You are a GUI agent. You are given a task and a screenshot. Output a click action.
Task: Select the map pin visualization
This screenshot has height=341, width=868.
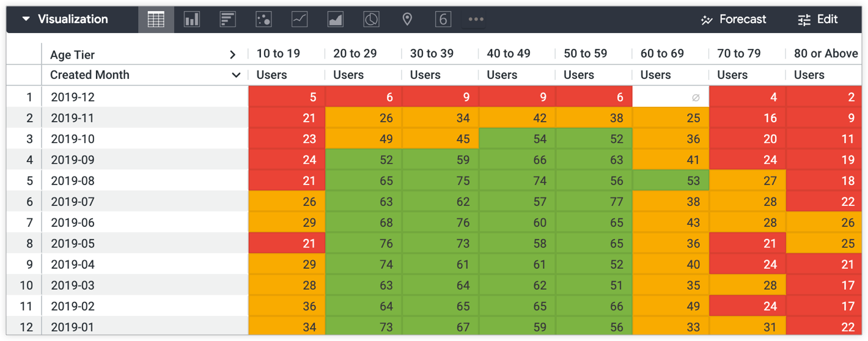click(x=407, y=20)
